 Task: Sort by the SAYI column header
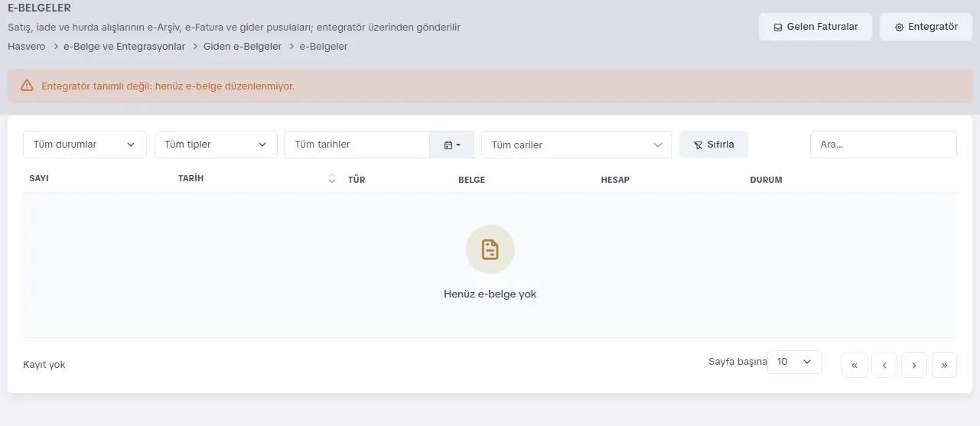(39, 179)
